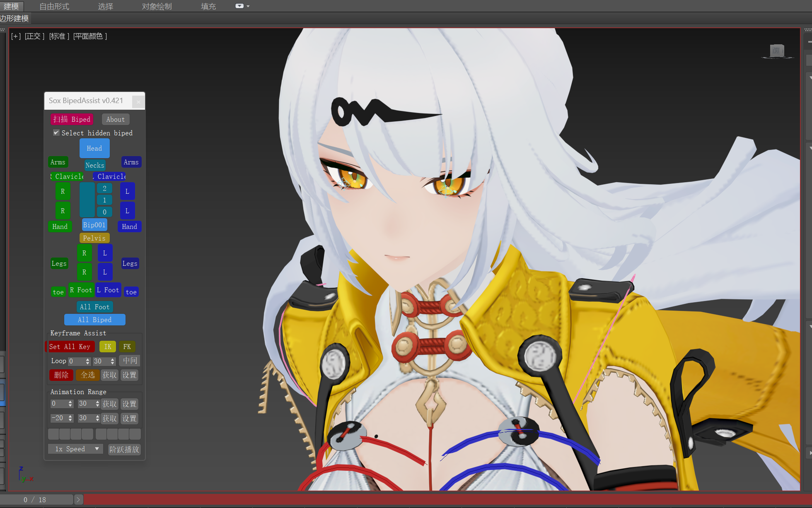This screenshot has height=508, width=812.
Task: Click the ViewCube in viewport corner
Action: pos(777,51)
